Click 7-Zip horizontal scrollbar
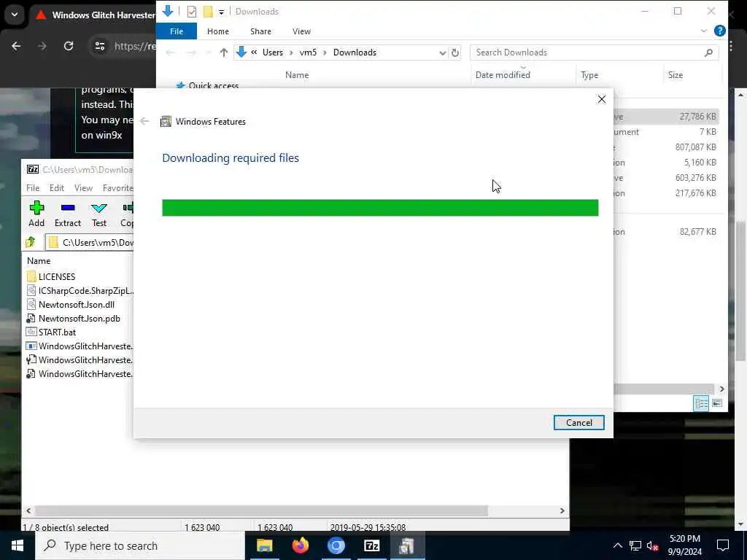The height and width of the screenshot is (560, 747). point(261,510)
